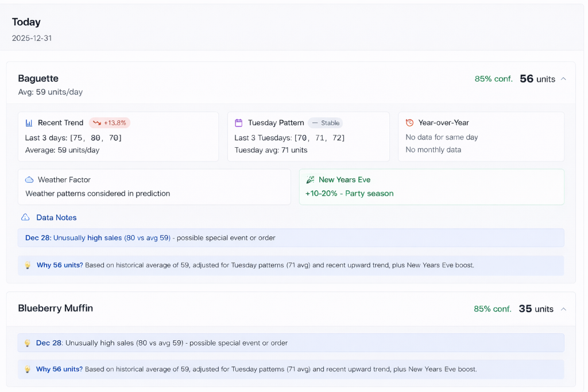Toggle the Stable badge on Tuesday Pattern
The width and height of the screenshot is (588, 392).
325,122
